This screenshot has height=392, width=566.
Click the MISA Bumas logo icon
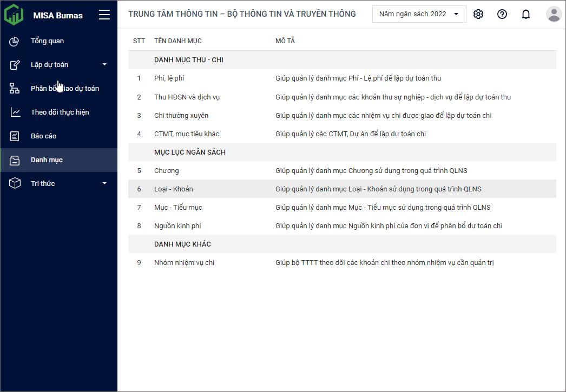(x=14, y=15)
